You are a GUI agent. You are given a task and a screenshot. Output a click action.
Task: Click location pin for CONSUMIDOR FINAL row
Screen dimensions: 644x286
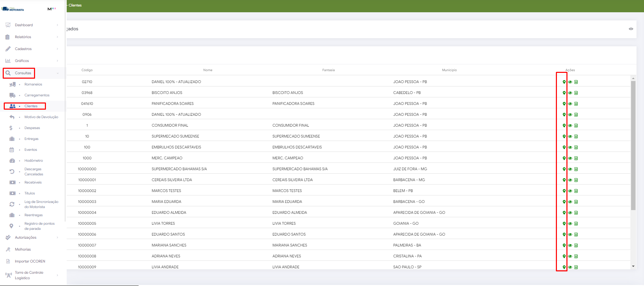click(x=564, y=125)
